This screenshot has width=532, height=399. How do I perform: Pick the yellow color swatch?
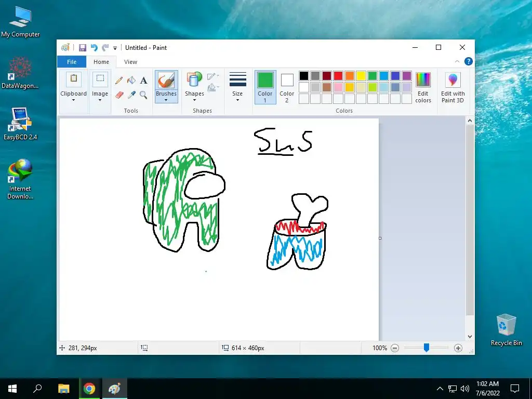[x=361, y=76]
